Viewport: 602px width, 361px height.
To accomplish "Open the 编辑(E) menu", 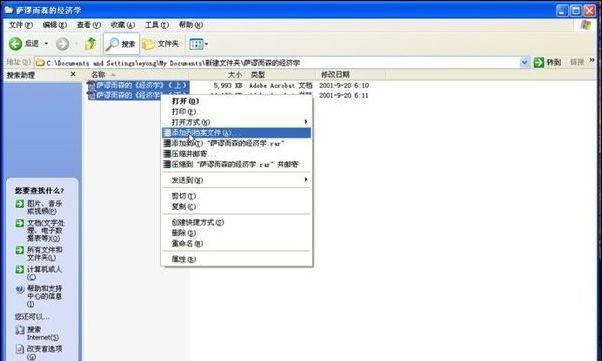I will pyautogui.click(x=55, y=25).
